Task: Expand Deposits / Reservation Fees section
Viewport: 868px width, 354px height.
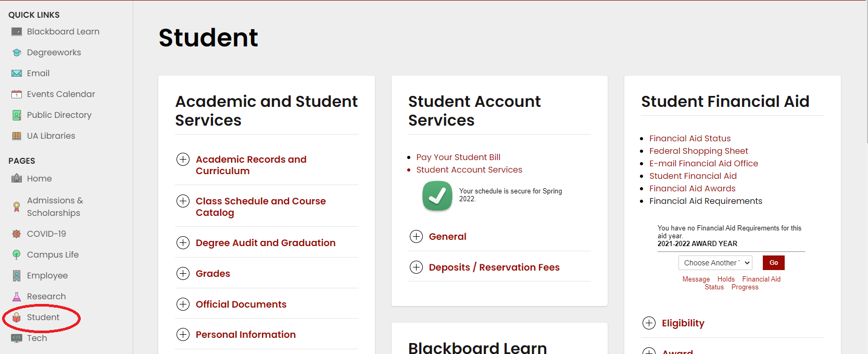Action: click(416, 267)
